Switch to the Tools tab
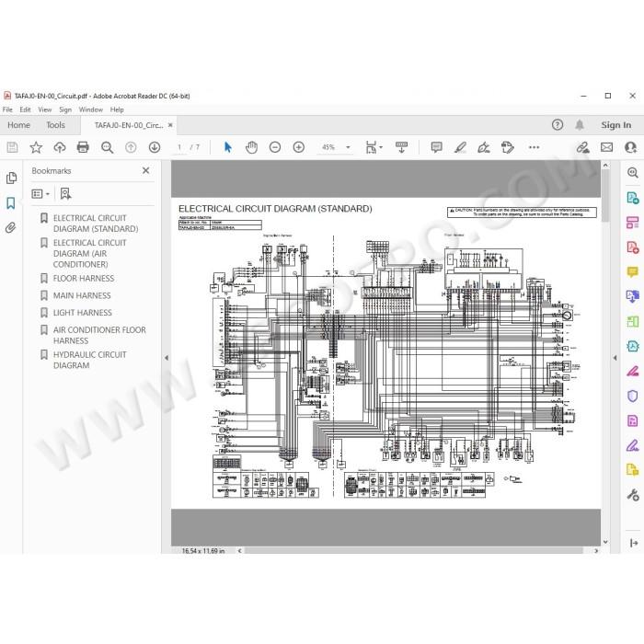Screen dimensions: 644x644 pos(55,125)
